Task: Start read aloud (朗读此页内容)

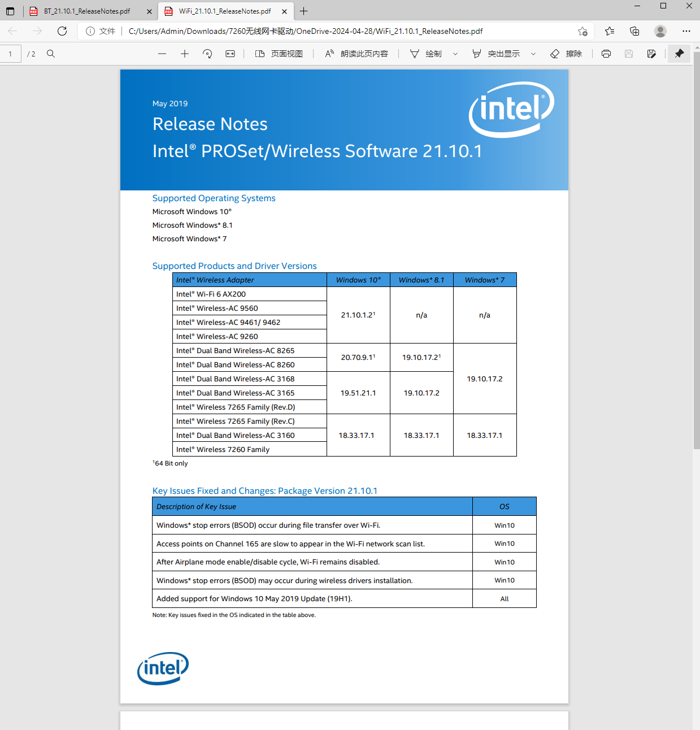Action: pyautogui.click(x=356, y=54)
